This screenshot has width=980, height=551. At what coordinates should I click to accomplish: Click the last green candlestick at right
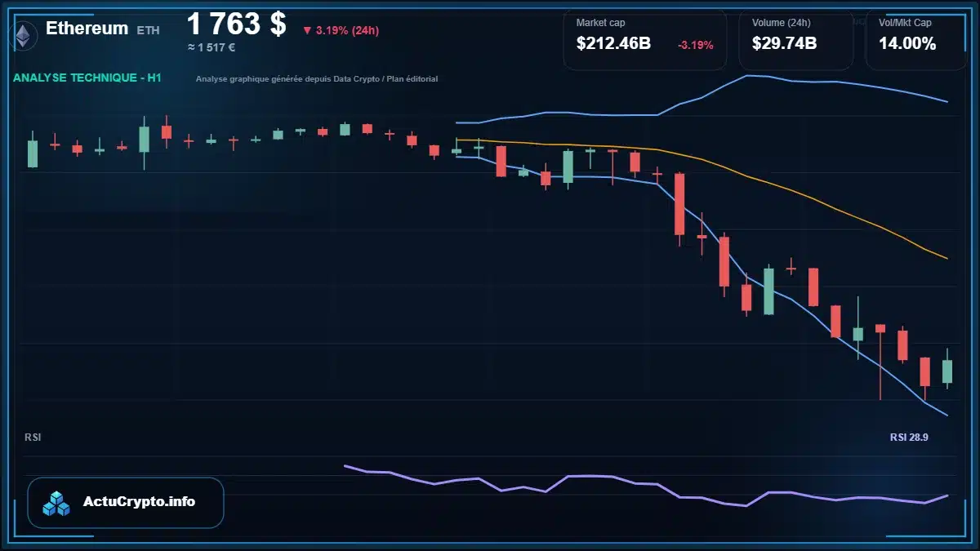tap(947, 371)
